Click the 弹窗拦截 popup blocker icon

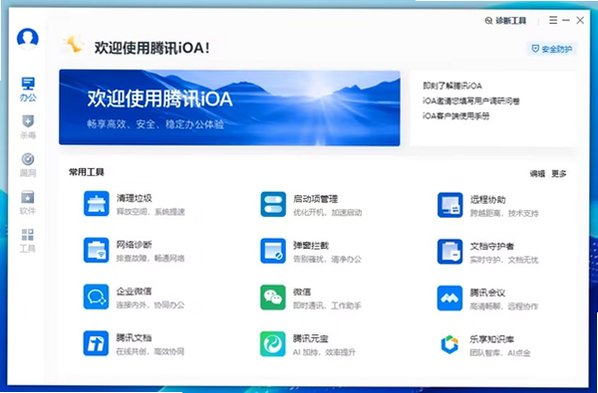coord(273,251)
